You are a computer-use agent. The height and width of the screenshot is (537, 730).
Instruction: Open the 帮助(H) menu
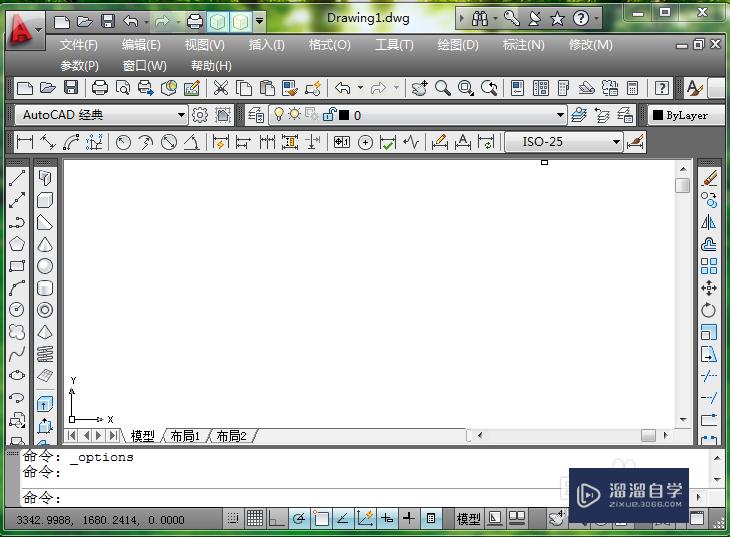[x=211, y=66]
